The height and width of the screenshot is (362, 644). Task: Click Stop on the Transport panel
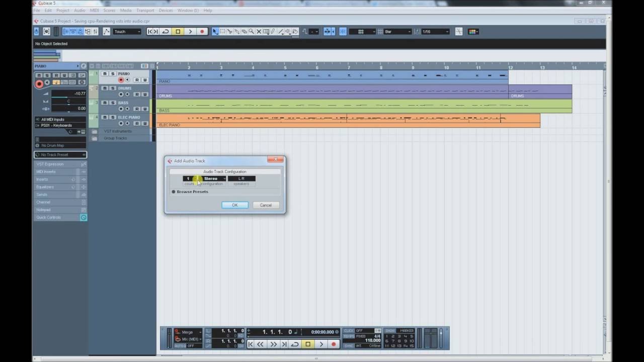[308, 344]
